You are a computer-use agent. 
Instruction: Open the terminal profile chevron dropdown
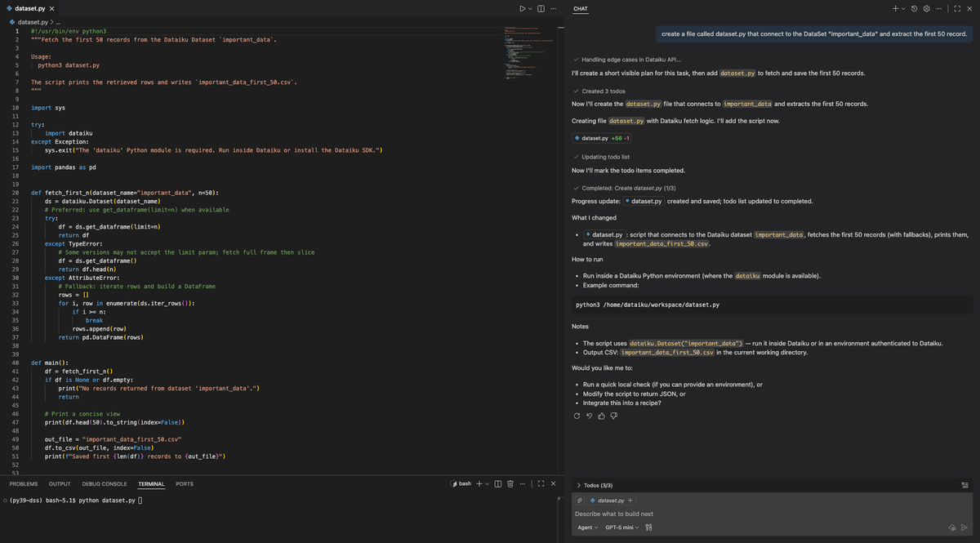tap(487, 483)
